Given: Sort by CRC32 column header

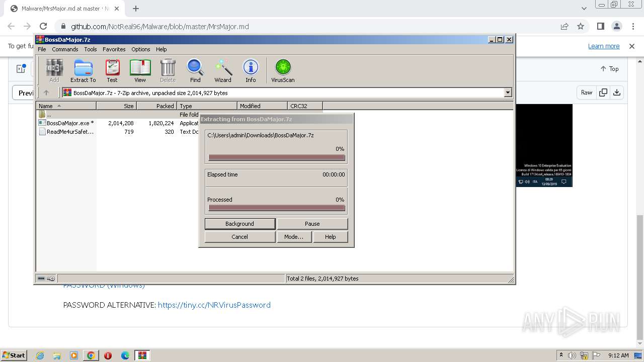Looking at the screenshot, I should click(x=305, y=106).
